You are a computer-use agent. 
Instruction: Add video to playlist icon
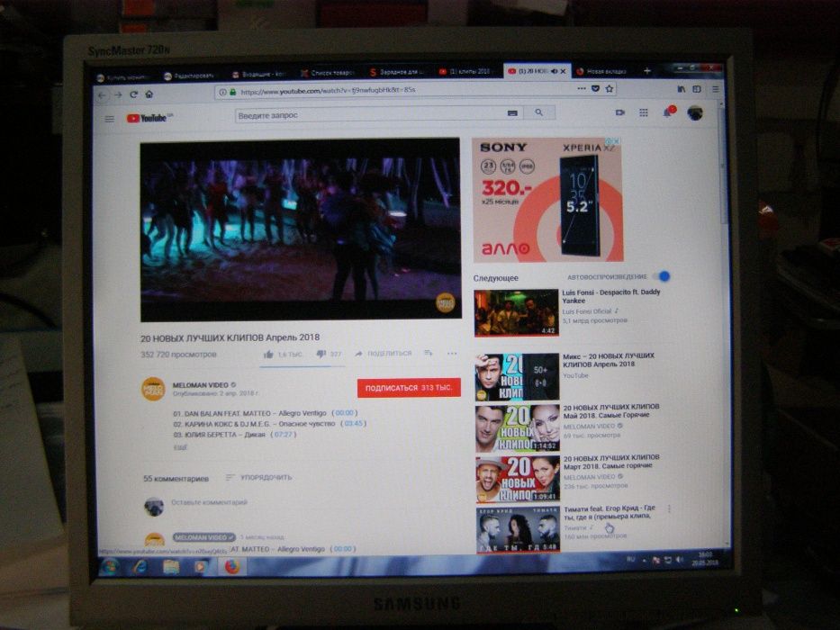tap(428, 353)
